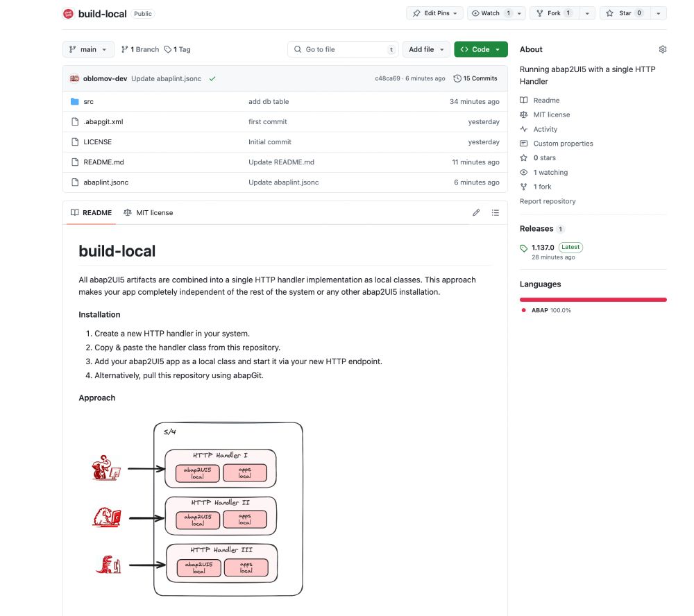Open the abaplint.jsonc file
This screenshot has height=616, width=694.
click(105, 182)
